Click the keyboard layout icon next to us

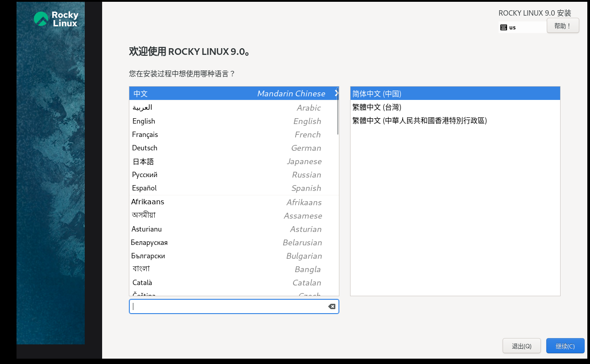(503, 27)
